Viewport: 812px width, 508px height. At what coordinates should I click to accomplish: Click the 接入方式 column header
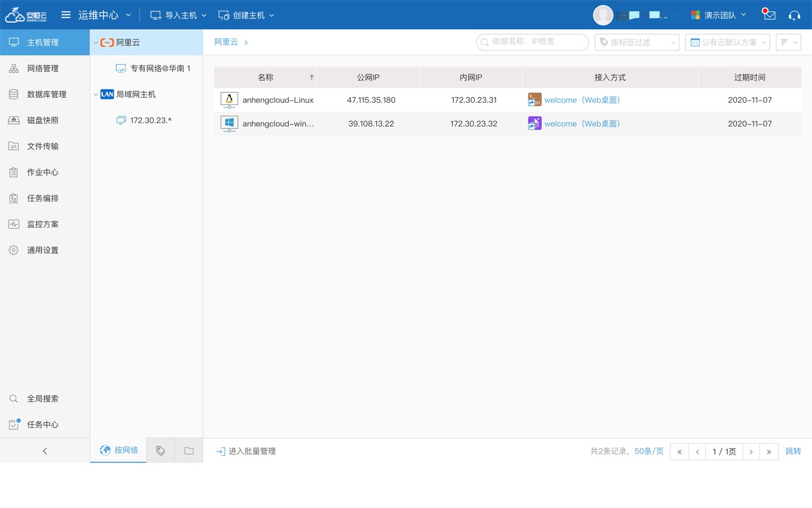point(610,77)
